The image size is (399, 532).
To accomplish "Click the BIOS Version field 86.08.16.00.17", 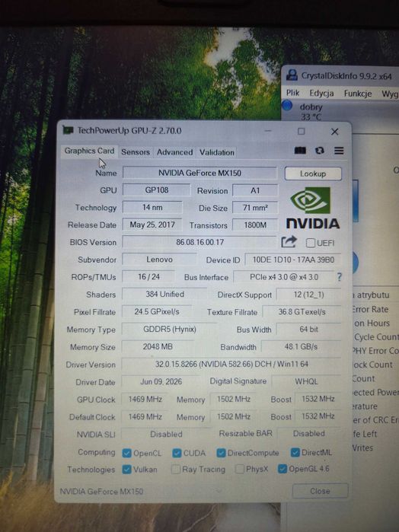I will point(199,242).
